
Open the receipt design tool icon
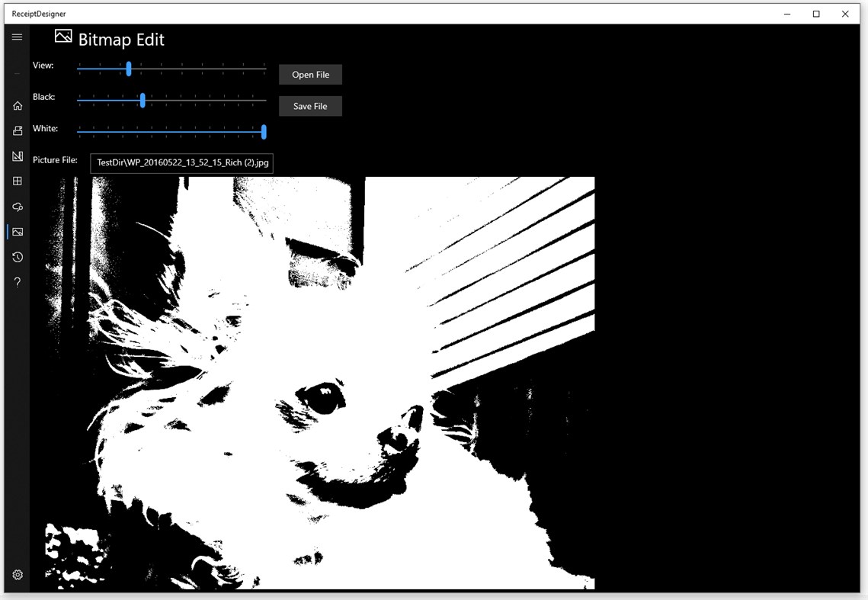(x=17, y=156)
